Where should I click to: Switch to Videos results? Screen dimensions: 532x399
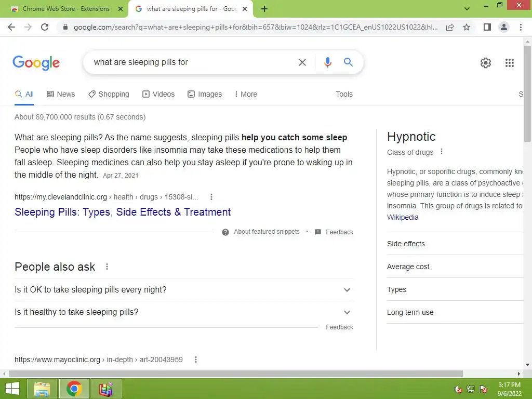point(158,94)
